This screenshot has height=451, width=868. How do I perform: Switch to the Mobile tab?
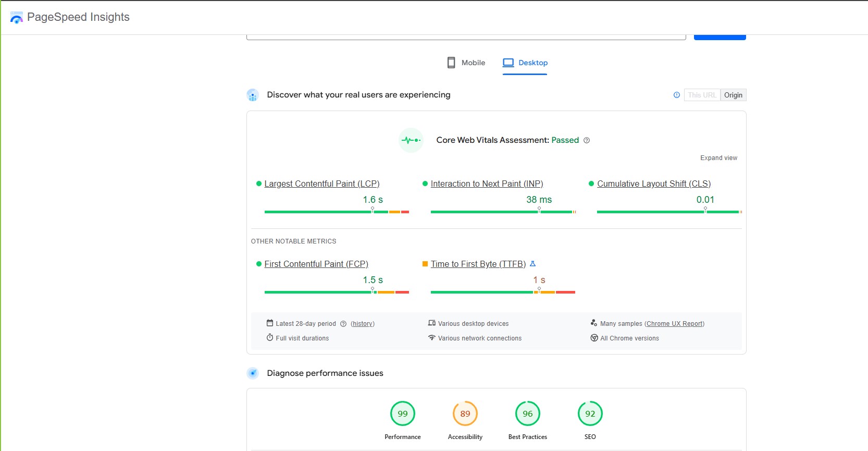click(466, 63)
